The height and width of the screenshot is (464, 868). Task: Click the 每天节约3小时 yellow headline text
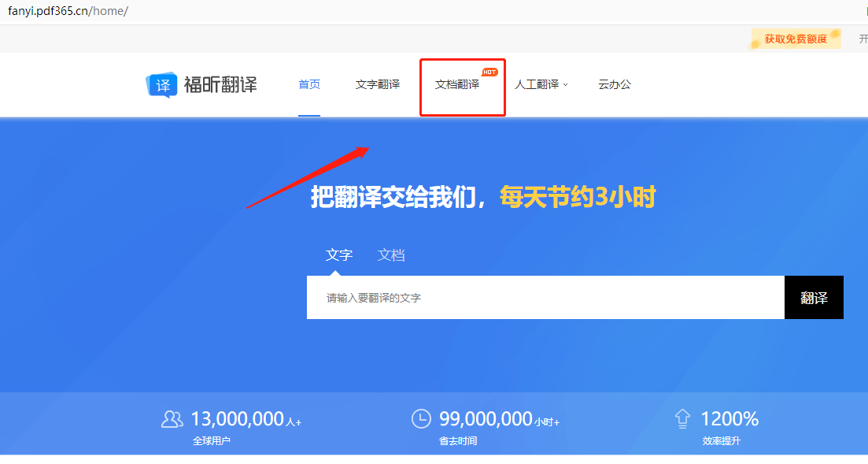point(578,197)
